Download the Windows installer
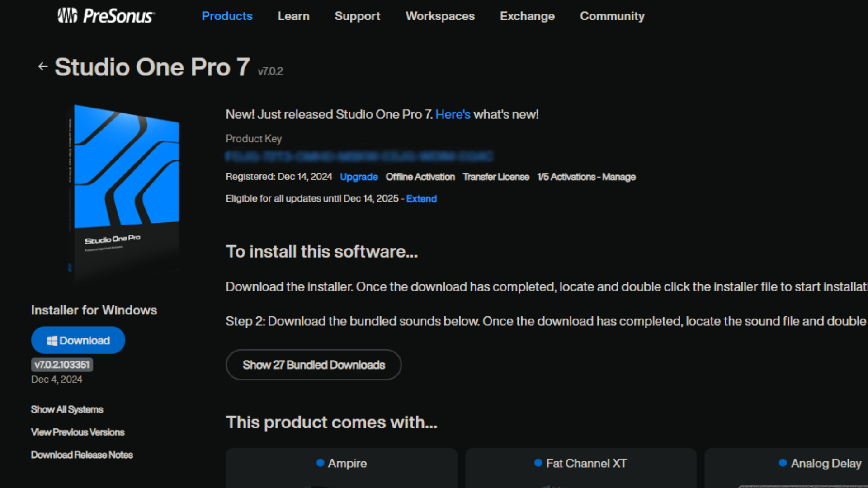This screenshot has height=488, width=868. pos(78,340)
